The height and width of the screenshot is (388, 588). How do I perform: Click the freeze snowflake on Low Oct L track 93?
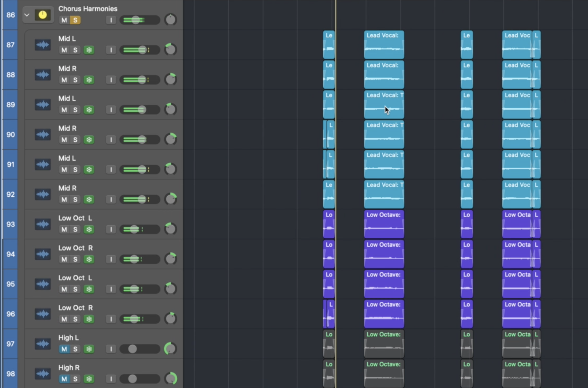click(x=89, y=229)
